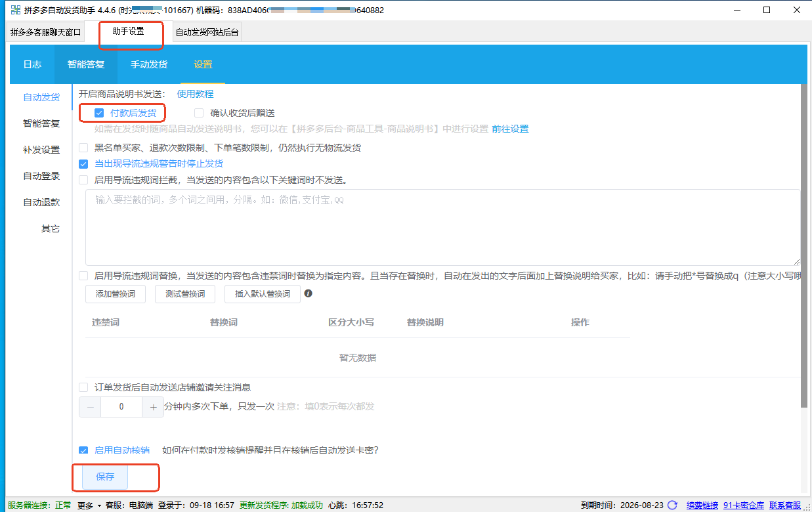Switch to 拼多多客服聊天窗口 tab
Viewport: 812px width, 512px height.
pos(46,32)
